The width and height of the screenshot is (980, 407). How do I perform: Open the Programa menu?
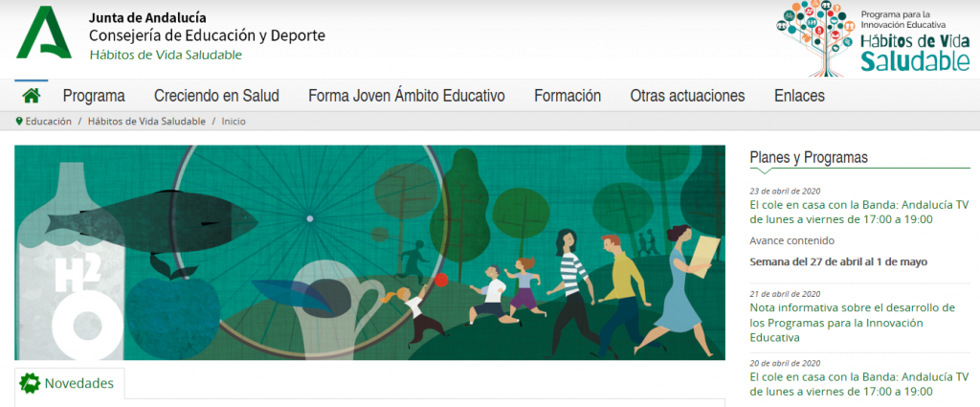point(94,96)
